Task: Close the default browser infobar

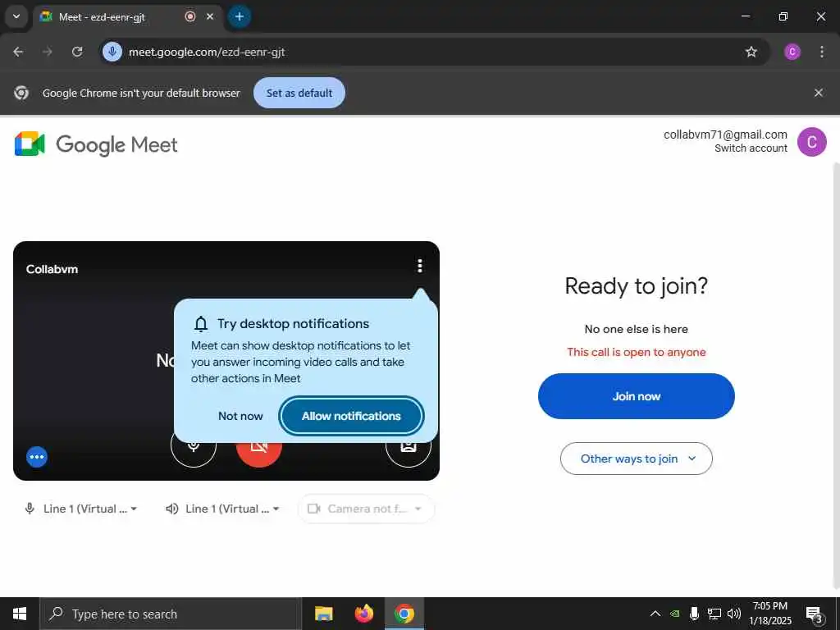Action: 819,93
